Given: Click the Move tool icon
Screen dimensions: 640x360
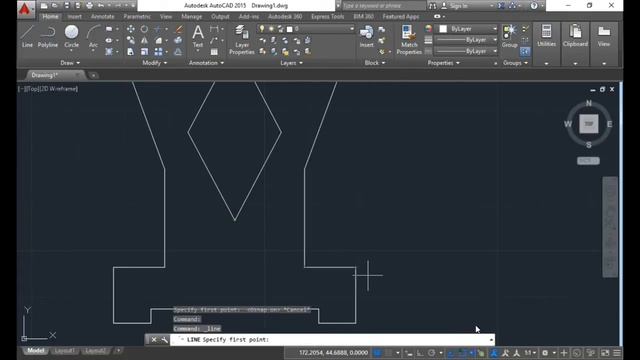Looking at the screenshot, I should (x=131, y=29).
